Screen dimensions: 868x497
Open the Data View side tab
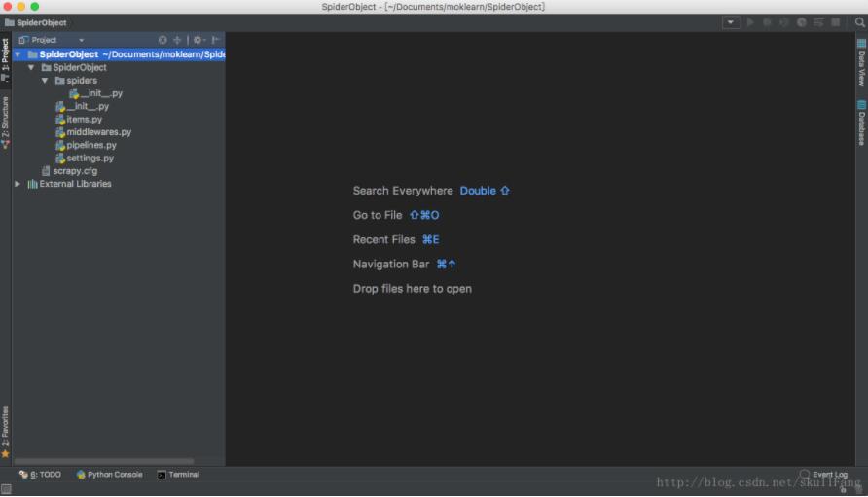861,62
